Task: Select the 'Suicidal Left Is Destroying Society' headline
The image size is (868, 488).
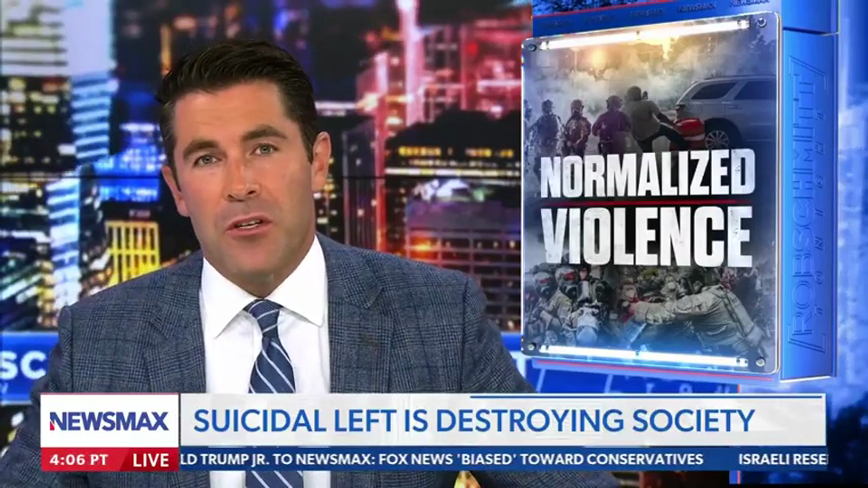Action: click(x=473, y=420)
